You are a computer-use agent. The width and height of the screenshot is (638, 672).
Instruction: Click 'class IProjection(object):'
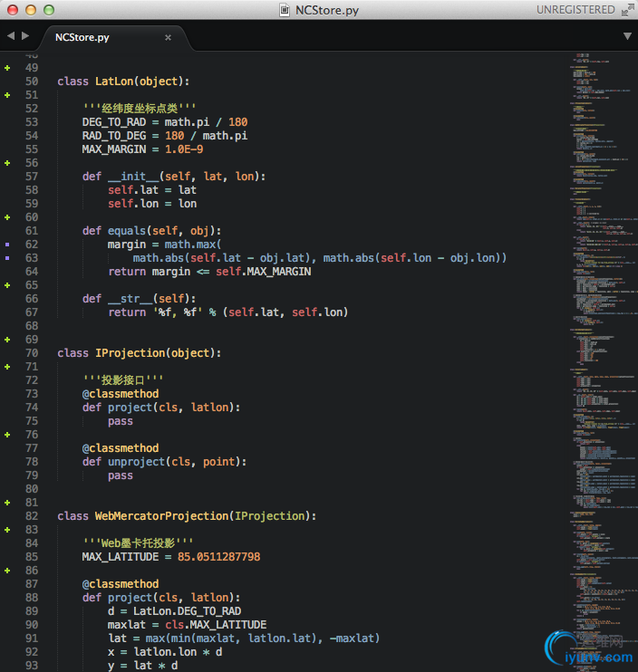coord(140,353)
